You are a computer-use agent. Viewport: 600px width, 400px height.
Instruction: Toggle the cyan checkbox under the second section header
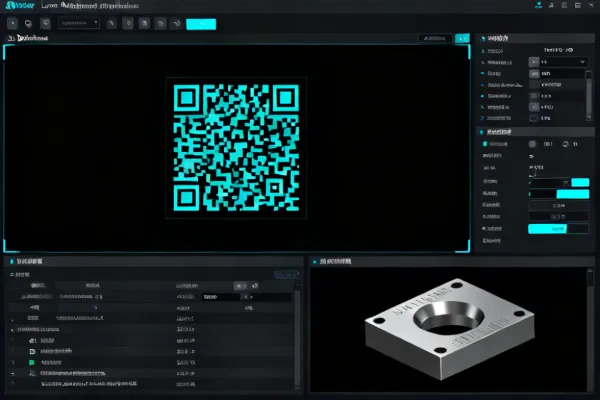(485, 144)
